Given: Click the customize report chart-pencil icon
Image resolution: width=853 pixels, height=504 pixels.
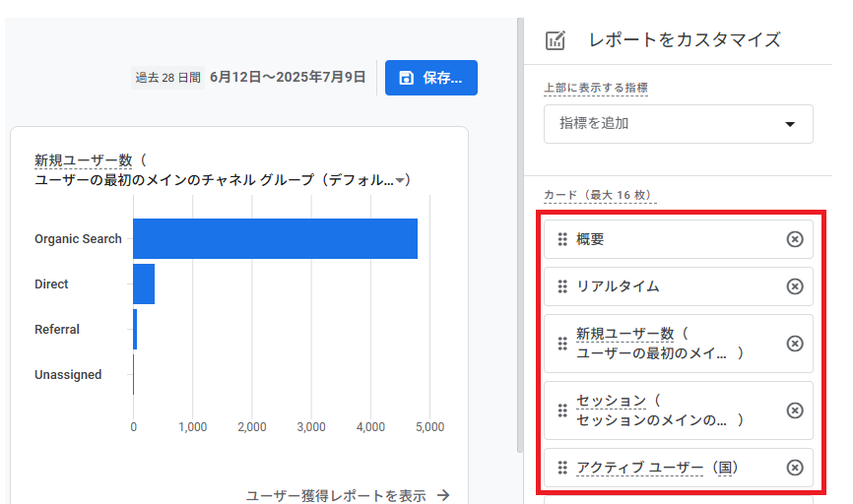Looking at the screenshot, I should click(x=555, y=40).
